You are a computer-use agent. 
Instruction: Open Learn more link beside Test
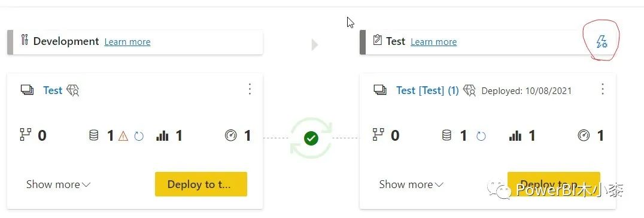tap(434, 42)
